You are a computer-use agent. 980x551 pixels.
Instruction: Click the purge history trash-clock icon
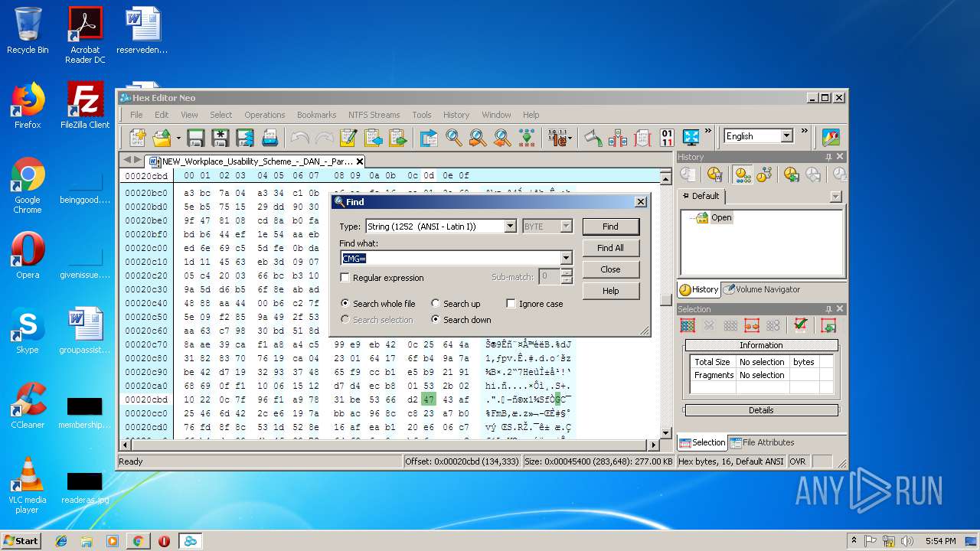pos(714,174)
